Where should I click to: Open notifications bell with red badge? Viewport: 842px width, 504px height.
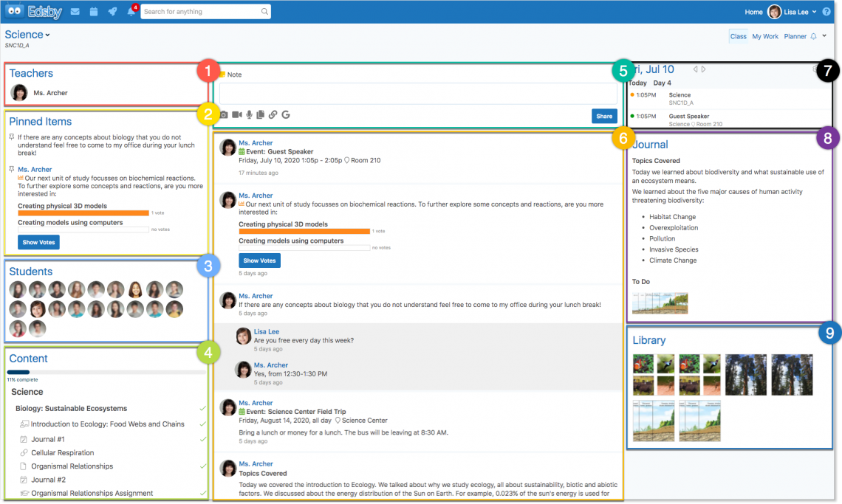point(131,12)
